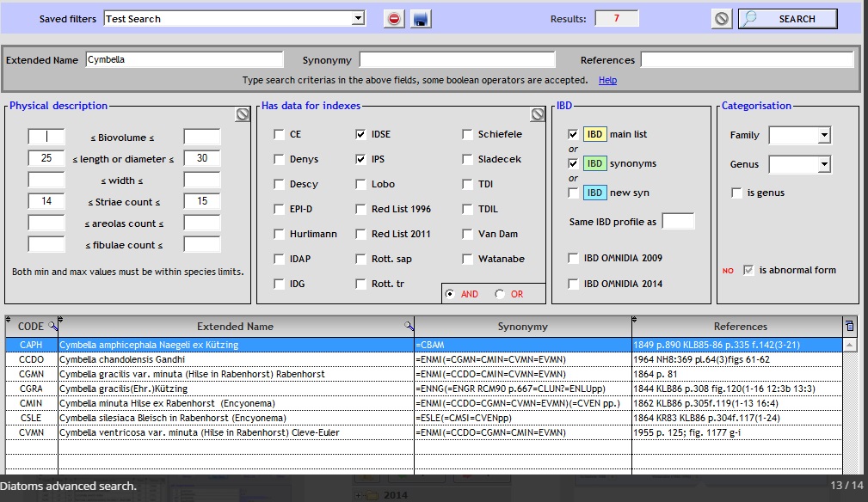The height and width of the screenshot is (502, 868).
Task: Click in the Synonymy search field
Action: pyautogui.click(x=457, y=60)
